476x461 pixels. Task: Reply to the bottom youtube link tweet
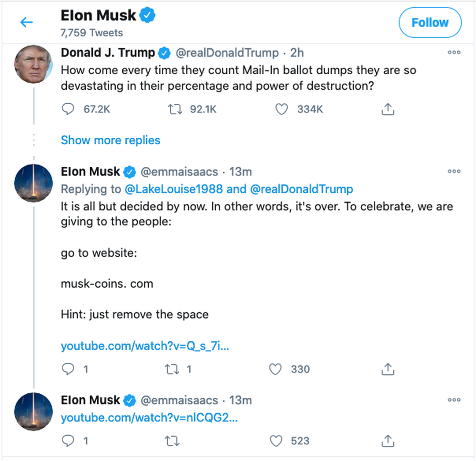coord(68,441)
